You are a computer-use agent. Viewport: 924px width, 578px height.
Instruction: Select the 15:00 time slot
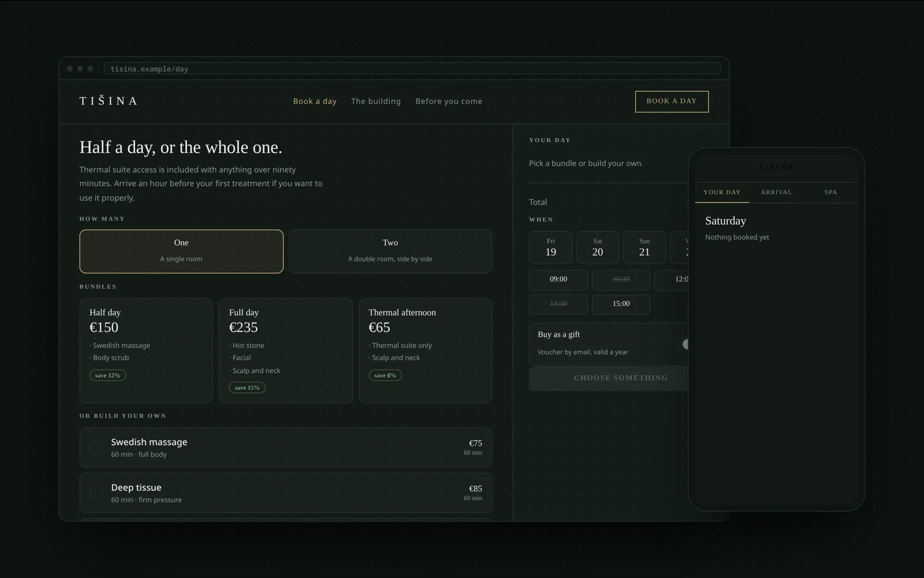point(621,304)
